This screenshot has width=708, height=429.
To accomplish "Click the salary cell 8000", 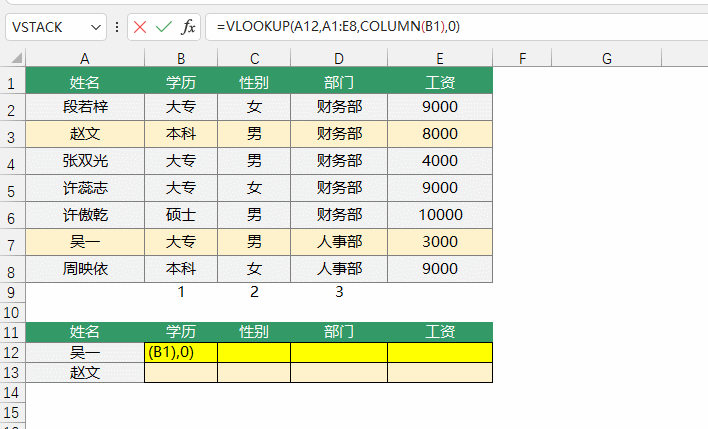I will (x=440, y=134).
